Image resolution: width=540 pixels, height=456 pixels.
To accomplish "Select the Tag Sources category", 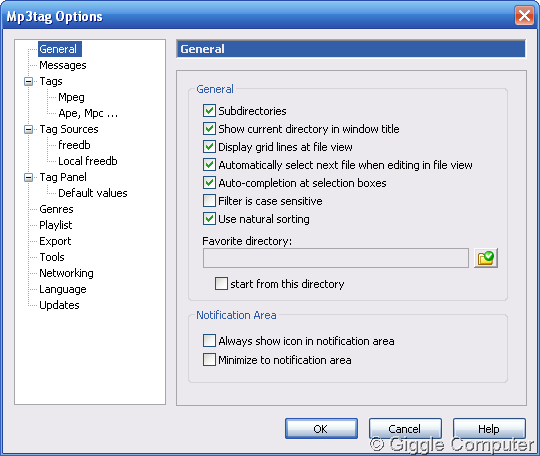I will (x=69, y=129).
